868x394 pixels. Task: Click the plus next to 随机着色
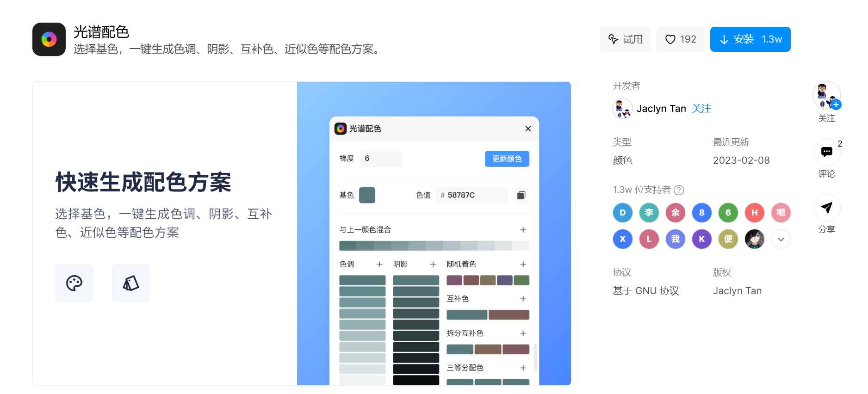[x=523, y=264]
